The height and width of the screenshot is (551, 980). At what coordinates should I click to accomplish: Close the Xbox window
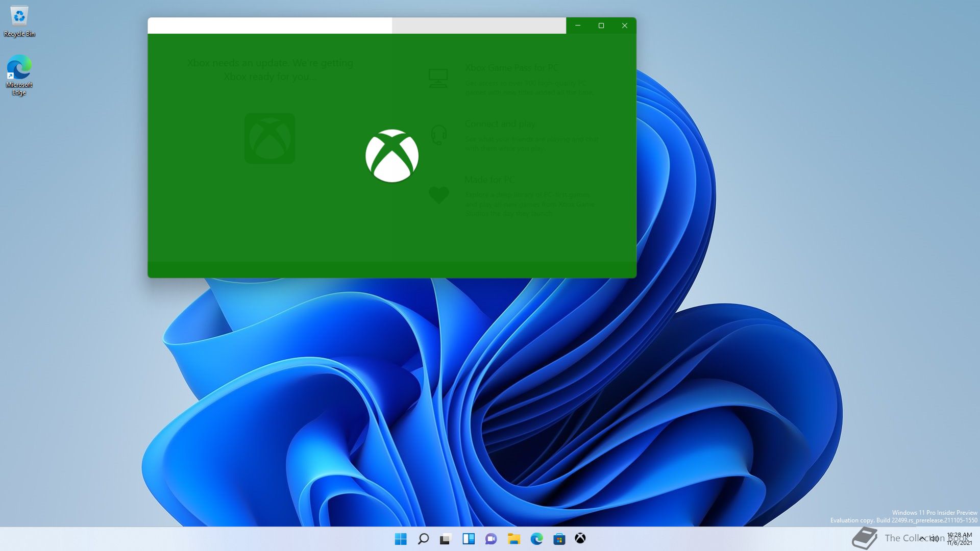[x=625, y=26]
